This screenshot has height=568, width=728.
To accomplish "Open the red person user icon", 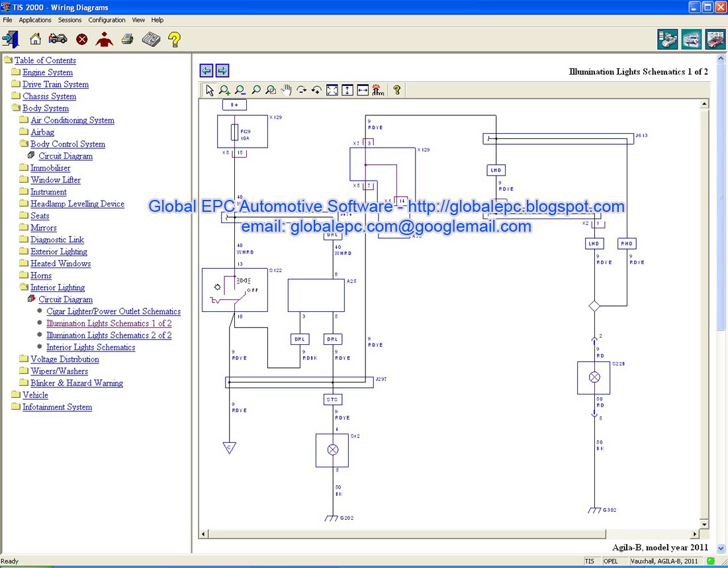I will click(x=104, y=40).
